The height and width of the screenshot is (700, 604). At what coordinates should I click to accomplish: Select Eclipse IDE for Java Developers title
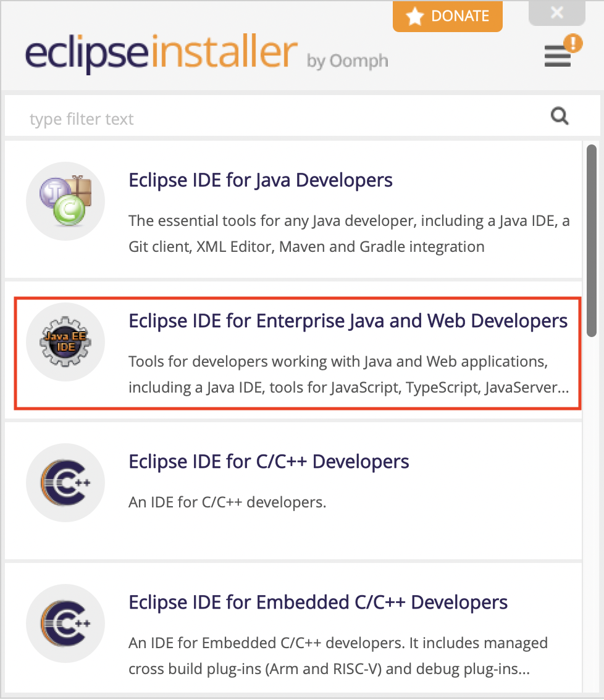[x=261, y=180]
